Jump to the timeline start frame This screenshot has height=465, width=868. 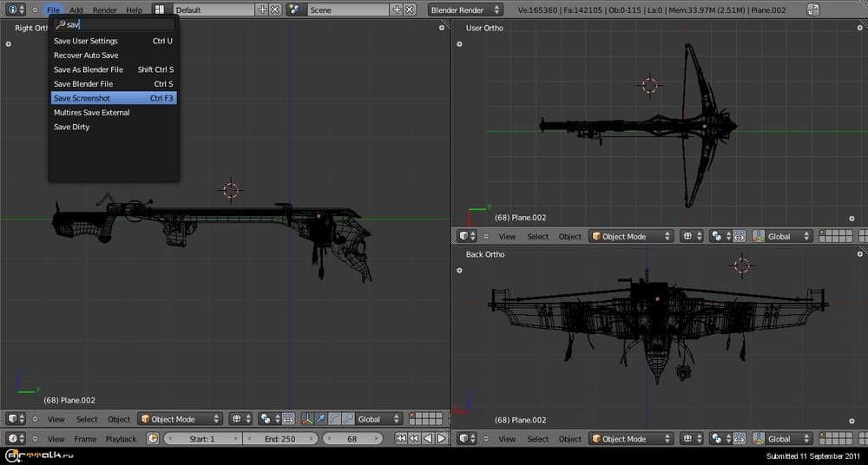pyautogui.click(x=401, y=439)
